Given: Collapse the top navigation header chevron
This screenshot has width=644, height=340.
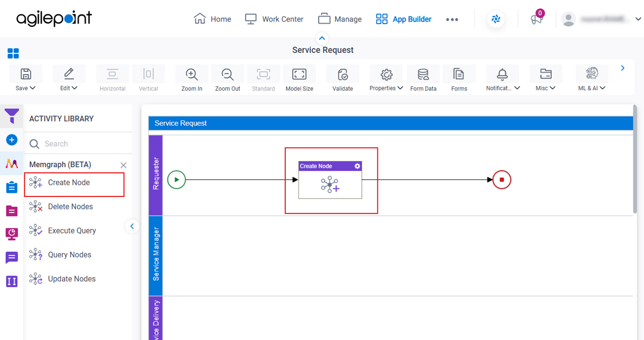Looking at the screenshot, I should click(x=322, y=38).
